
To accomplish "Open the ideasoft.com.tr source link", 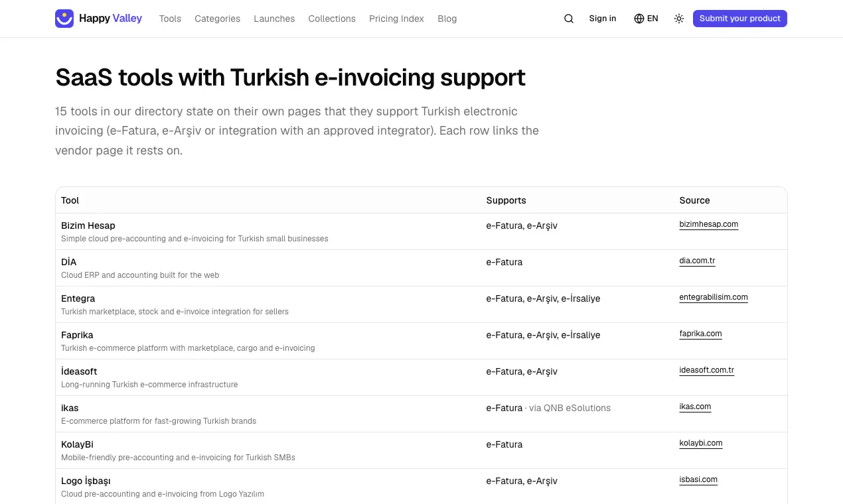I will 707,370.
